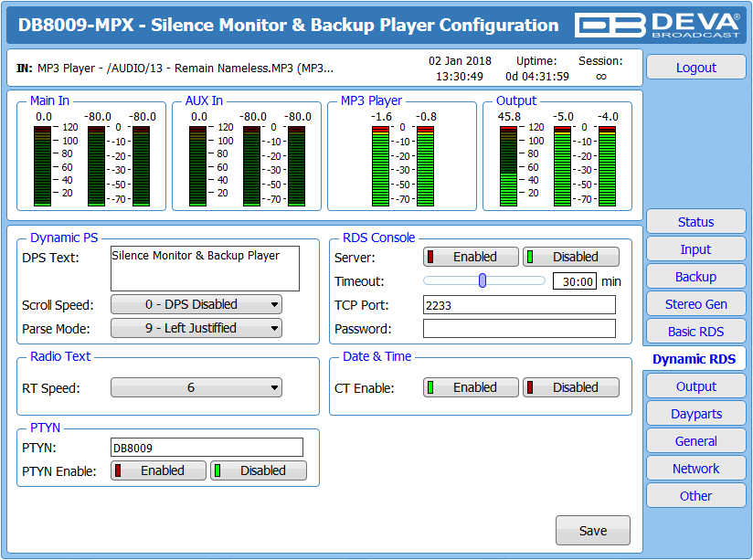The width and height of the screenshot is (753, 560).
Task: Open the RT Speed dropdown
Action: pos(196,387)
